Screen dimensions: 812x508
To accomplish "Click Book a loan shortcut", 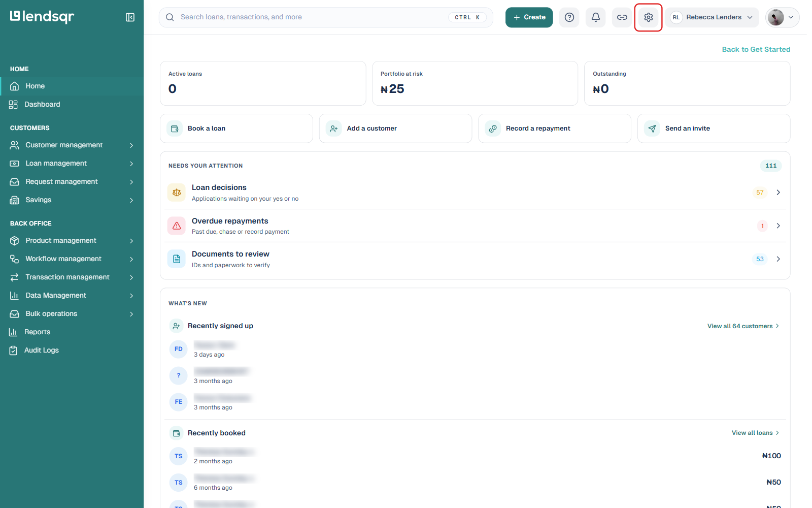I will coord(236,129).
